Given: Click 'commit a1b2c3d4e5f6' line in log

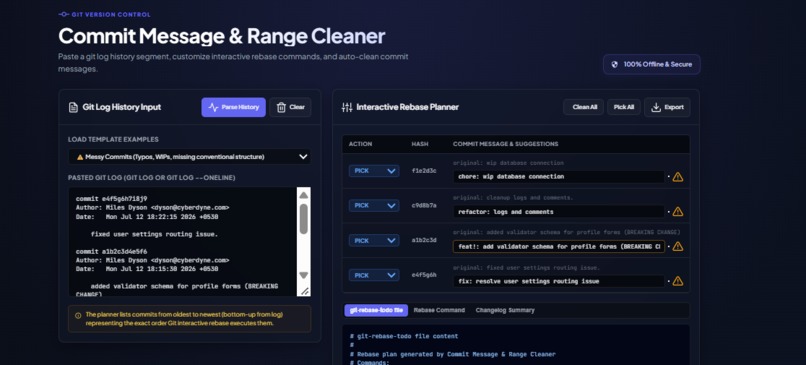Looking at the screenshot, I should [112, 252].
